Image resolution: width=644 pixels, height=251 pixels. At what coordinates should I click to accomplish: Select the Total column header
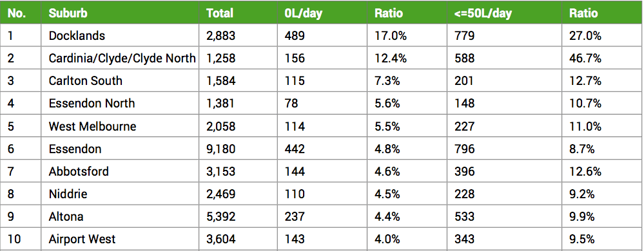219,13
